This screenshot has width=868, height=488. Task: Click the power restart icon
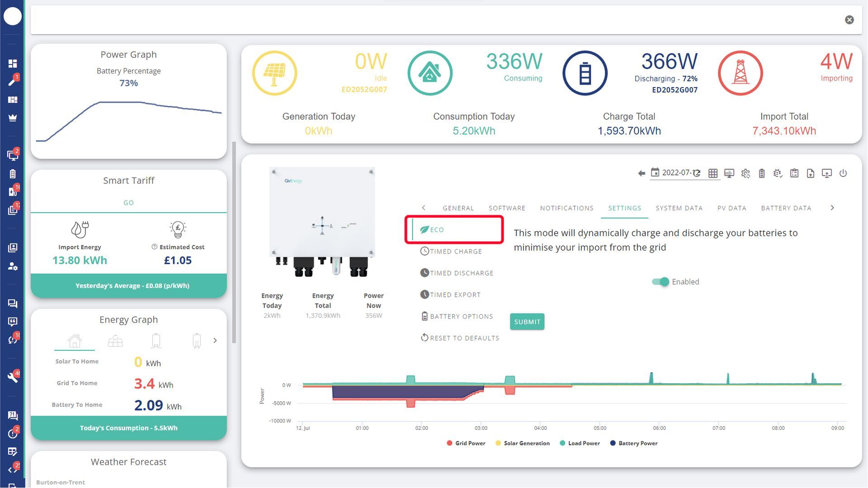[x=843, y=173]
